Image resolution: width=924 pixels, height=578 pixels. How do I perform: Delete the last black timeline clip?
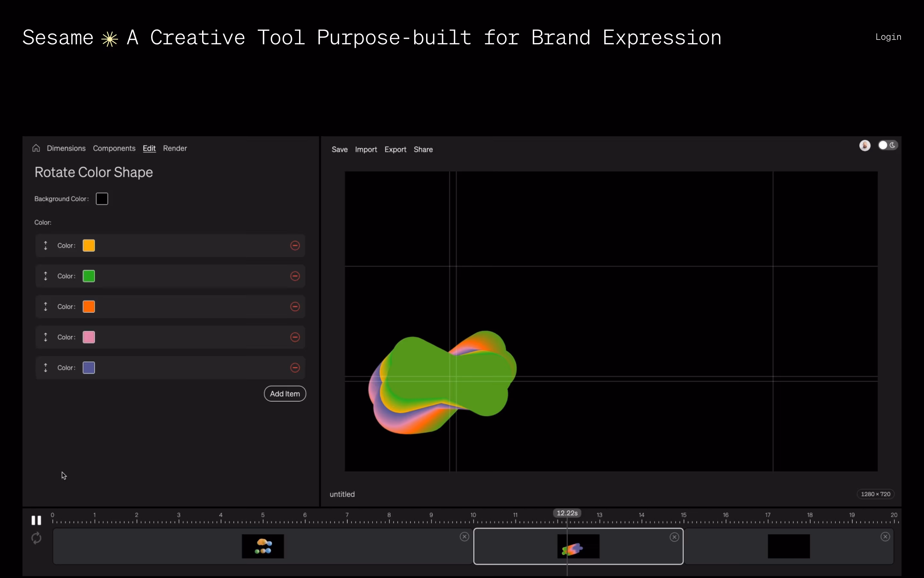[x=886, y=537]
